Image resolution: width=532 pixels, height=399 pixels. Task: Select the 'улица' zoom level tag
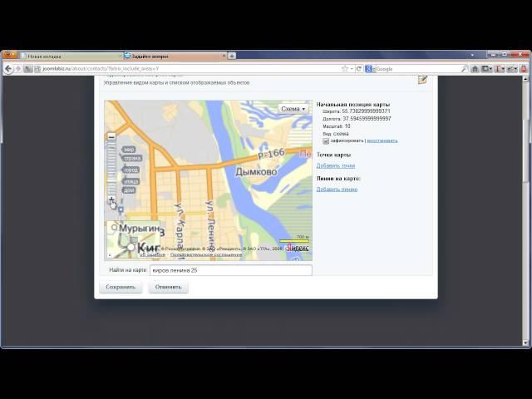(131, 181)
